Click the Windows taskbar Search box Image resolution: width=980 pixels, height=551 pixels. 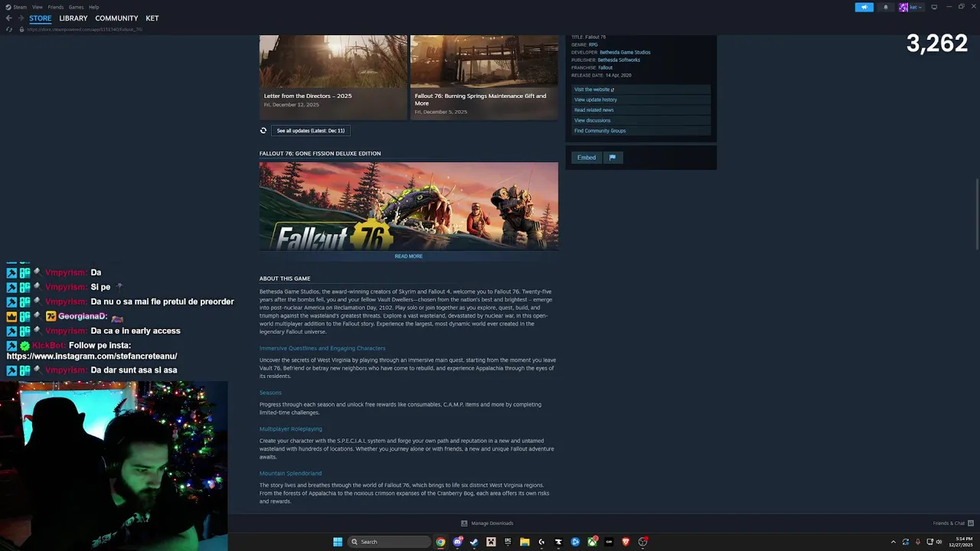tap(389, 542)
